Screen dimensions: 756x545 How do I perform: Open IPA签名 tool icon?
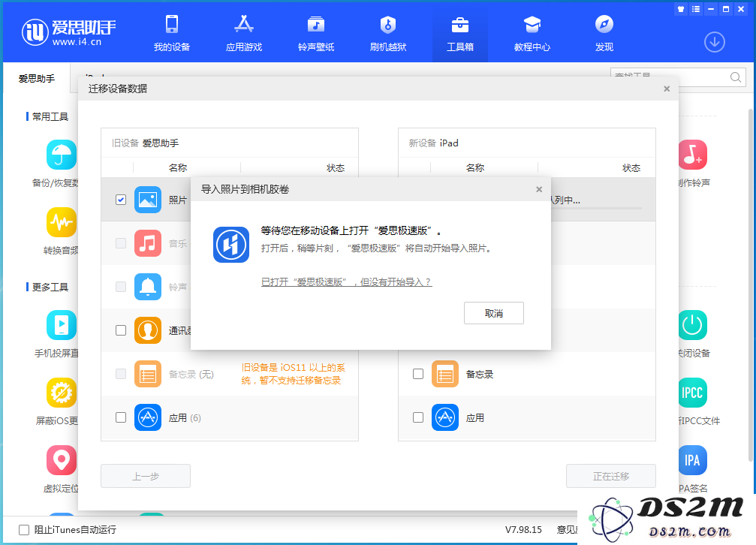coord(693,460)
